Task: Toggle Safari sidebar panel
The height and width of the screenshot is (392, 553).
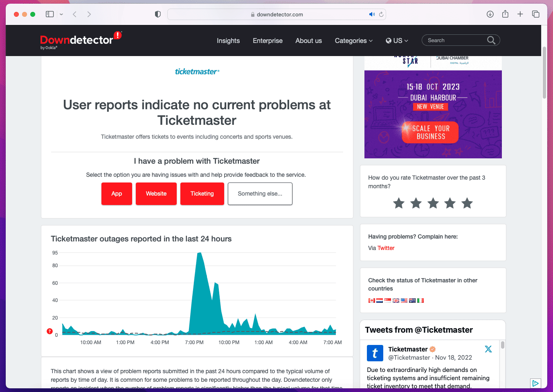Action: 50,14
